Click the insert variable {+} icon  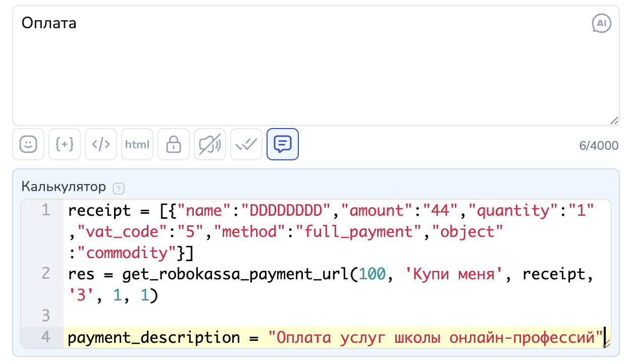tap(65, 144)
